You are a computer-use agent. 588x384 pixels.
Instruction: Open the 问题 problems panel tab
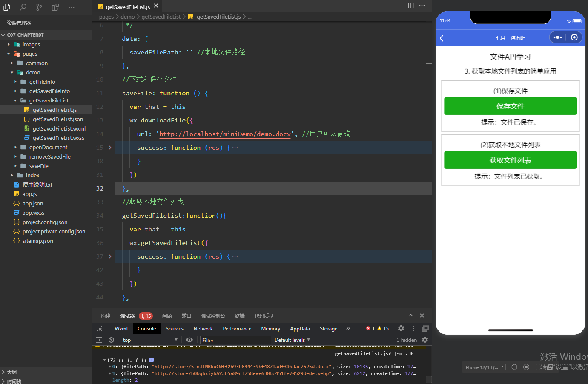(167, 316)
